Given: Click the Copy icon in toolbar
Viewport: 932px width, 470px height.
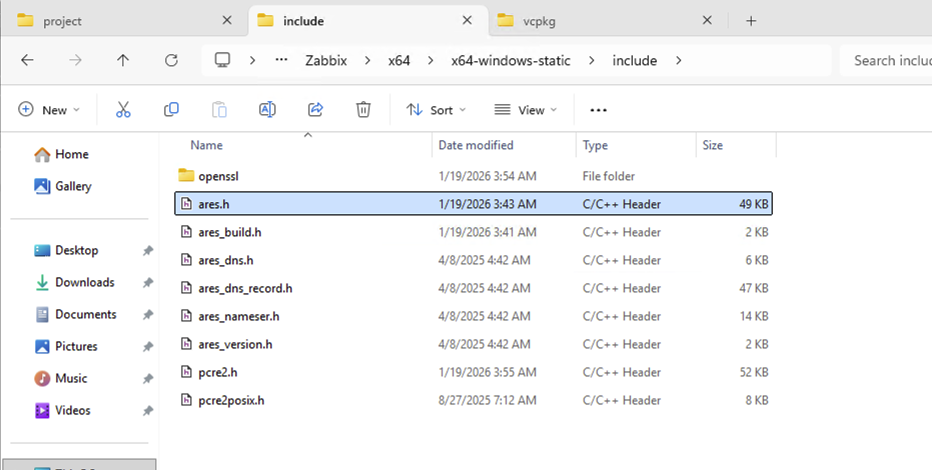Looking at the screenshot, I should tap(171, 110).
